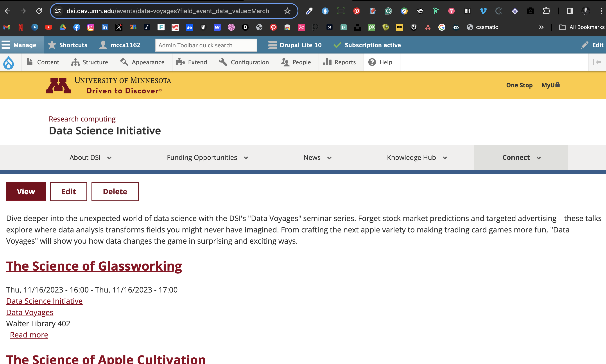This screenshot has width=606, height=364.
Task: Click the Read more link
Action: (29, 335)
